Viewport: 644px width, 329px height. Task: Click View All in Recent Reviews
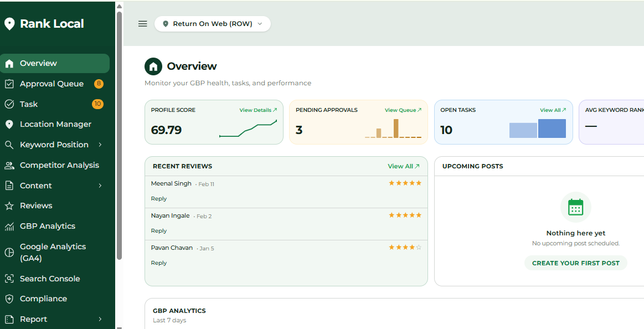(404, 166)
